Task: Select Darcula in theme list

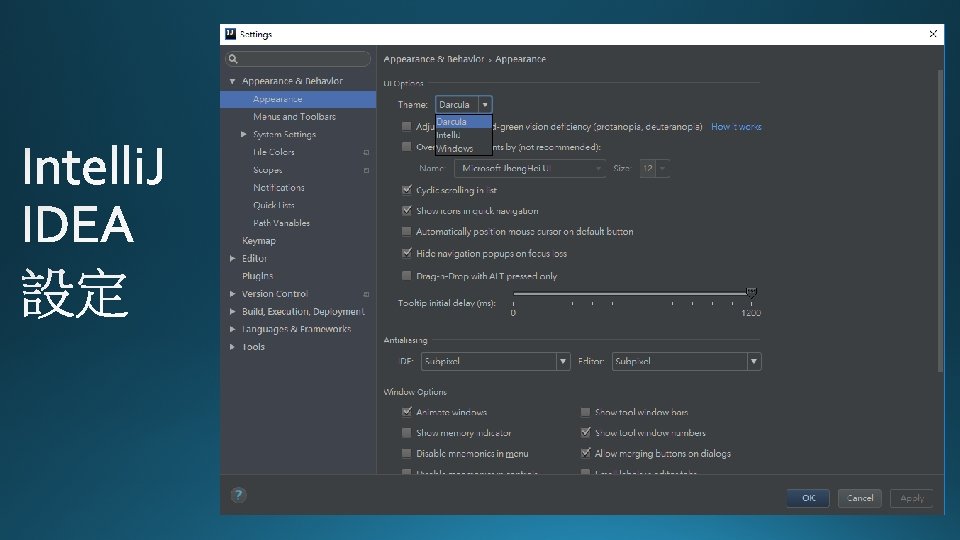Action: (463, 121)
